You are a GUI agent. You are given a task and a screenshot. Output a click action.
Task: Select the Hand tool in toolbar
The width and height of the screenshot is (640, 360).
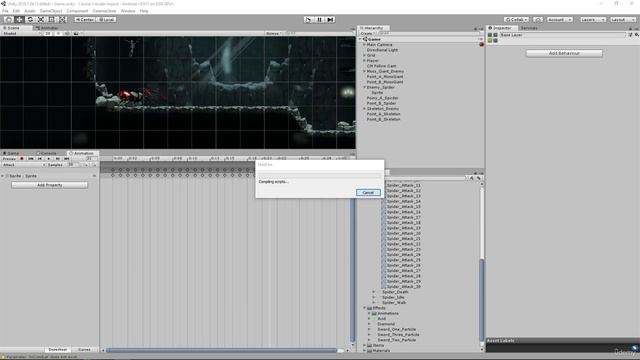(8, 19)
